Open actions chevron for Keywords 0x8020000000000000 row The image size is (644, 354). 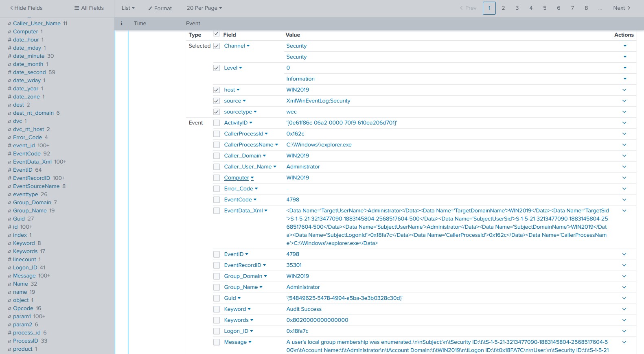pyautogui.click(x=624, y=320)
